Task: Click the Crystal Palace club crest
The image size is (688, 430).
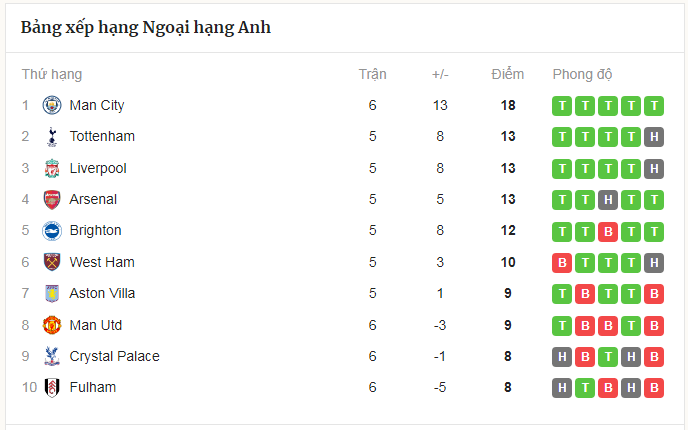Action: click(x=52, y=356)
